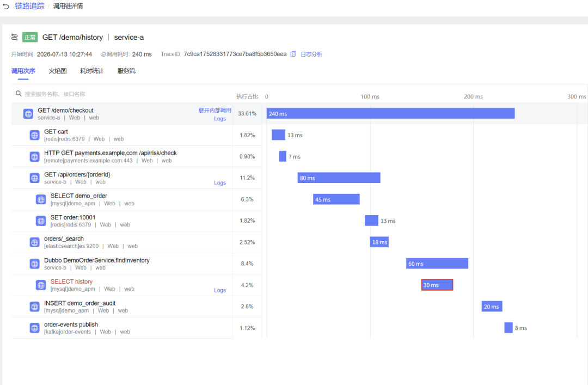Select the 服务流 tab
This screenshot has height=385, width=588.
(x=126, y=71)
